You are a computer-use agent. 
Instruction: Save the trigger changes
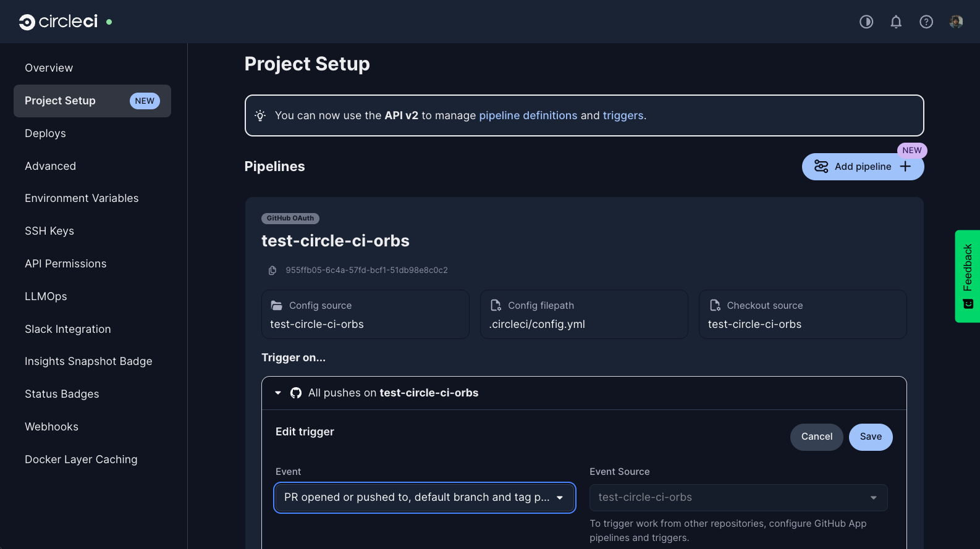(x=871, y=437)
